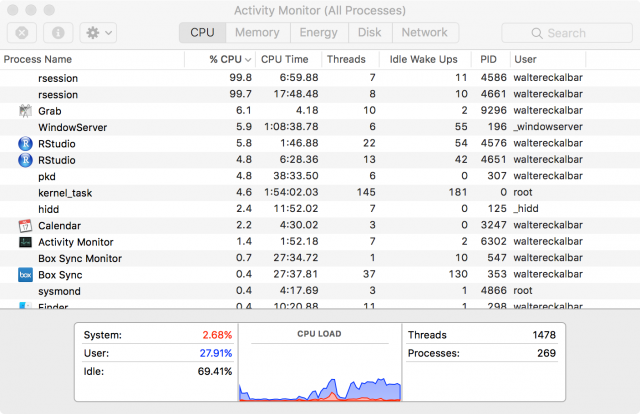This screenshot has height=414, width=640.
Task: Click the RStudio icon for PID 4576
Action: pyautogui.click(x=25, y=144)
